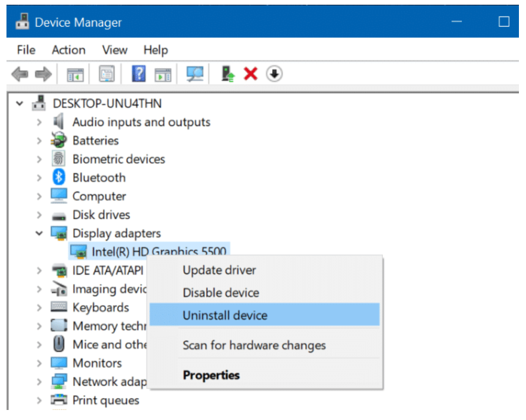Click the Imaging devices camera icon
Screen dimensions: 526x420
(59, 289)
